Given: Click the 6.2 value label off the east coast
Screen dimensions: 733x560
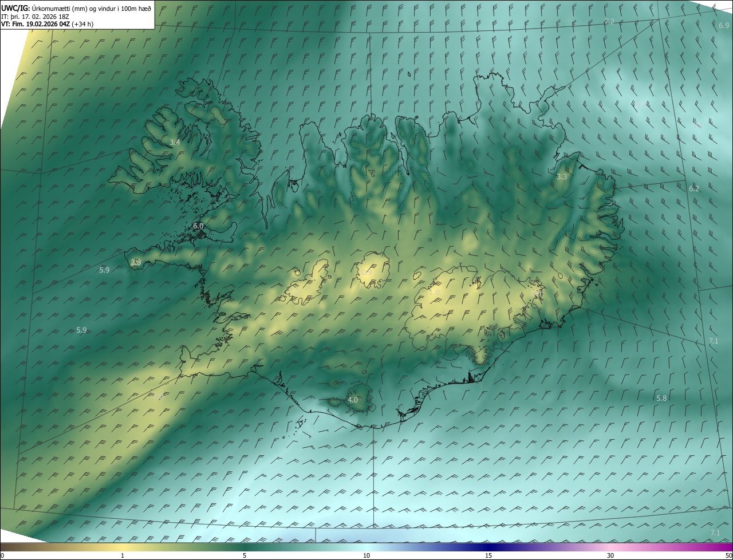Looking at the screenshot, I should (694, 189).
